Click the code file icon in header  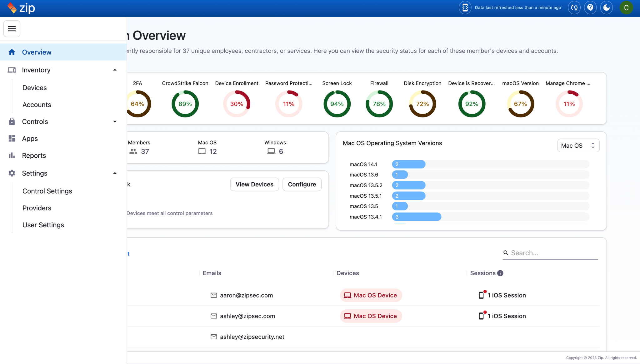coord(465,8)
